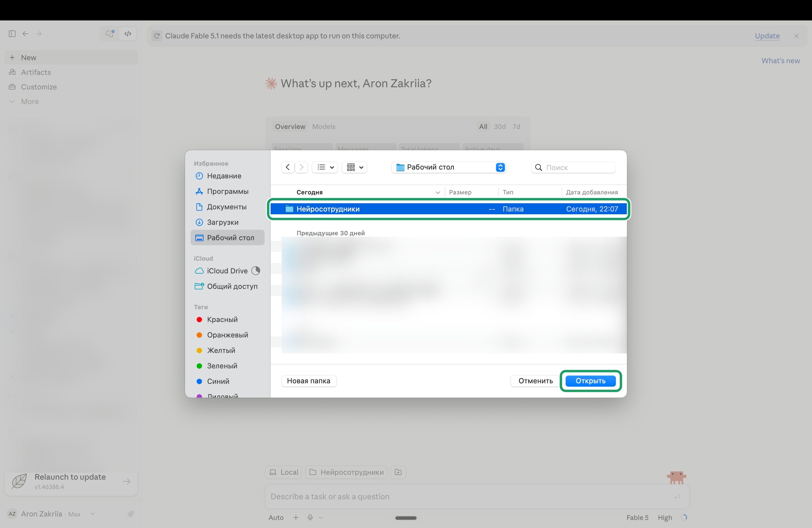Open the list view options dropdown
Image resolution: width=812 pixels, height=528 pixels.
click(325, 167)
